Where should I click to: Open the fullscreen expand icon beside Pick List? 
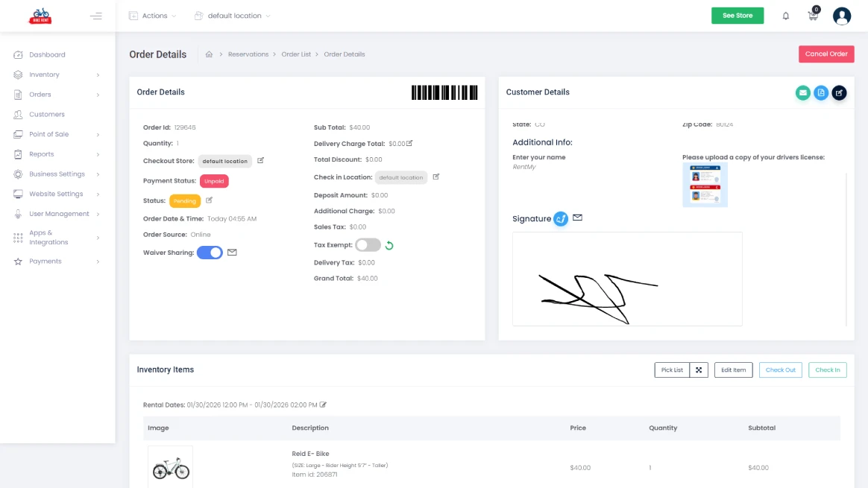(x=699, y=370)
